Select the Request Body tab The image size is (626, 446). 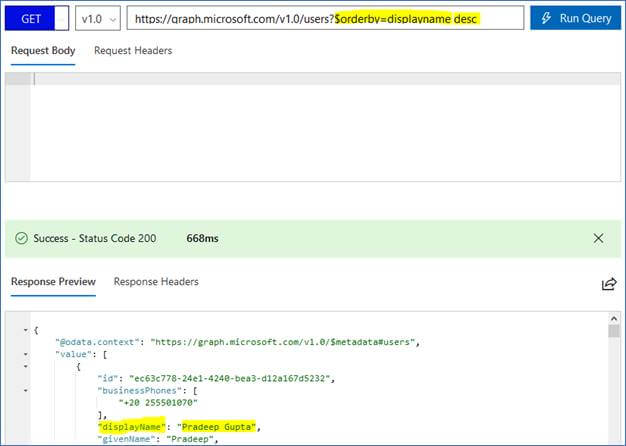pos(45,50)
